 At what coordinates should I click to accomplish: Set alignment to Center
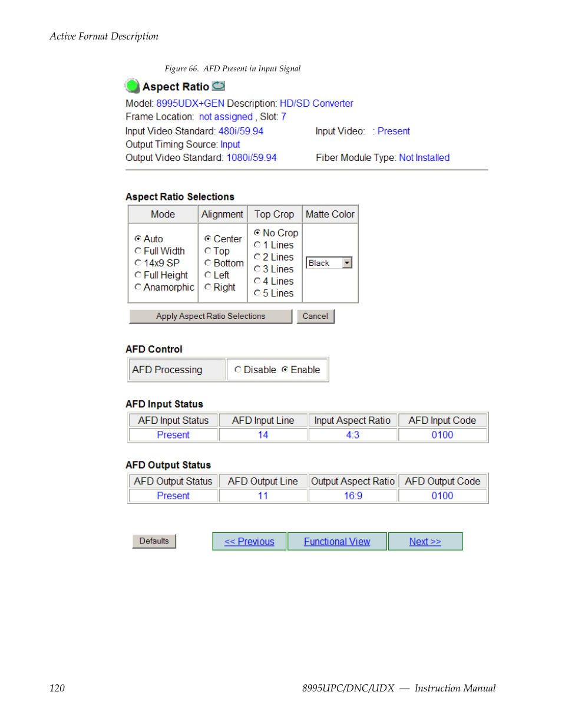click(x=208, y=239)
